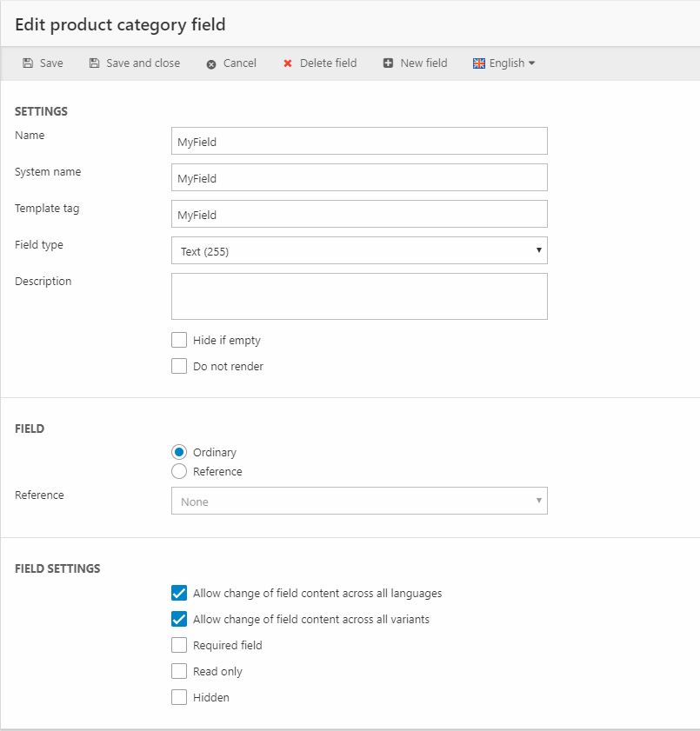Select the Reference radio button
The image size is (700, 731).
179,471
